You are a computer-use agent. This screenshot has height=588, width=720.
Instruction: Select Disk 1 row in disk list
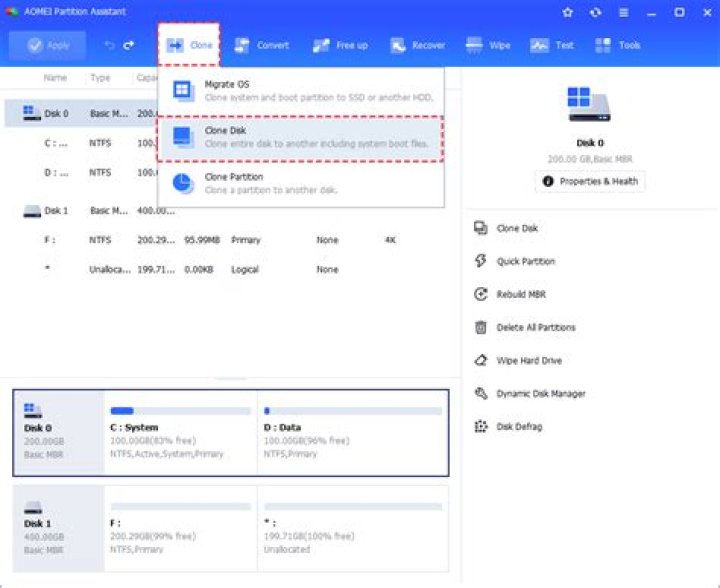(x=57, y=211)
